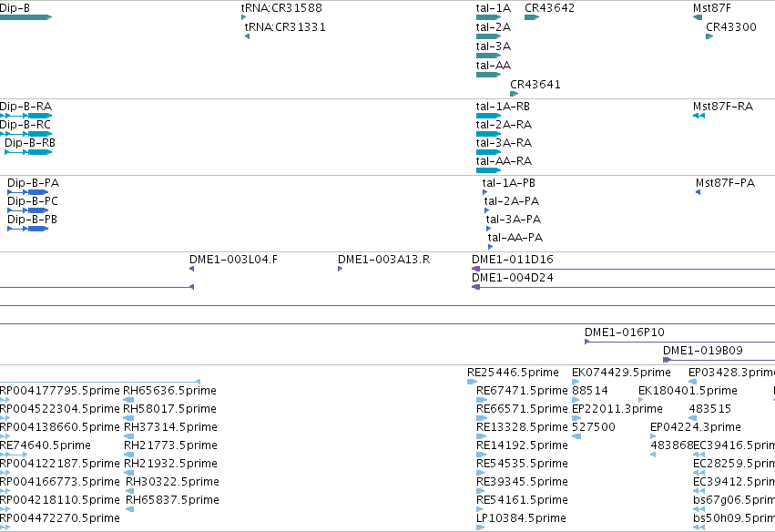Select the Dip-B-RB transcript
Viewport: 775px width, 532px height.
28,152
